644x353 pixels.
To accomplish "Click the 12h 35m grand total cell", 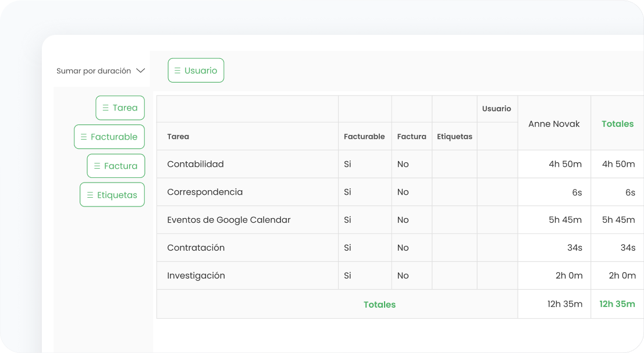I will click(x=617, y=304).
